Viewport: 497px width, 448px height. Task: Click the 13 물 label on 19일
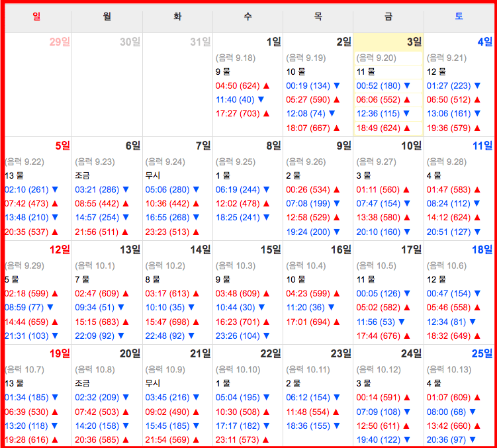[15, 383]
